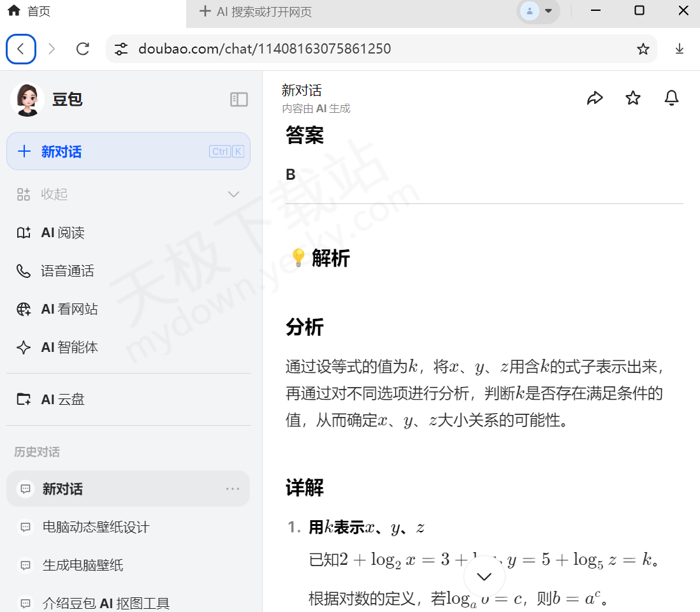Collapse the 收起 section chevron
This screenshot has height=612, width=700.
(233, 194)
